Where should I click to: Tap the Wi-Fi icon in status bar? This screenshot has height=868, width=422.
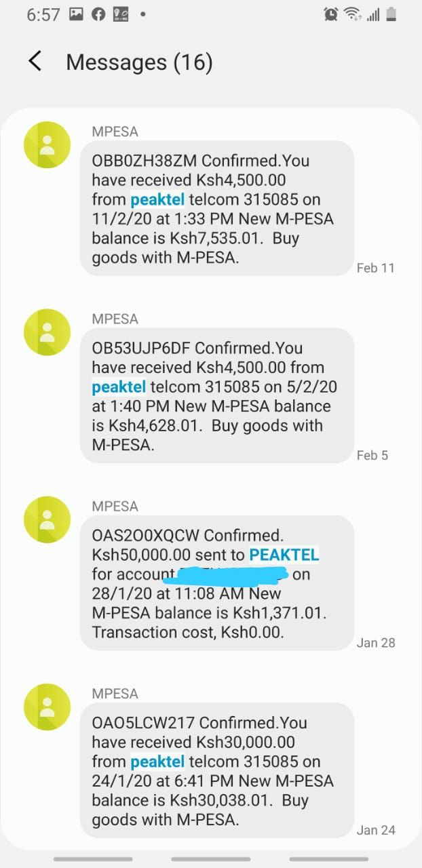[352, 14]
